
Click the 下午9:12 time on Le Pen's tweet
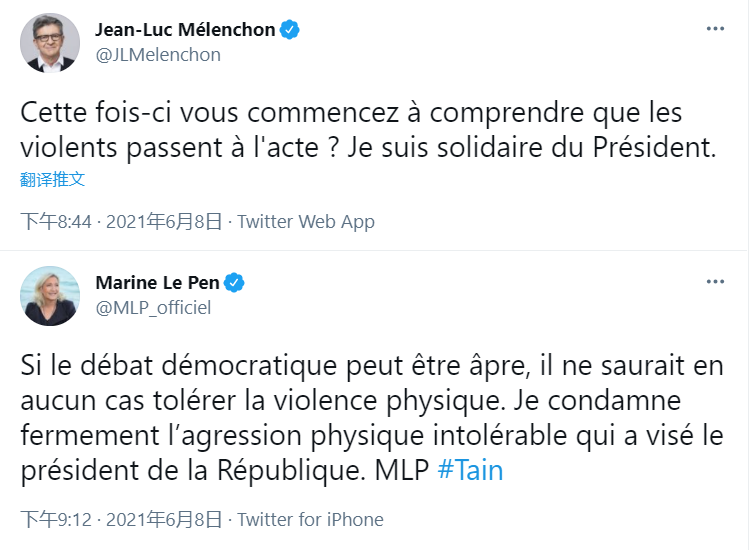[57, 519]
